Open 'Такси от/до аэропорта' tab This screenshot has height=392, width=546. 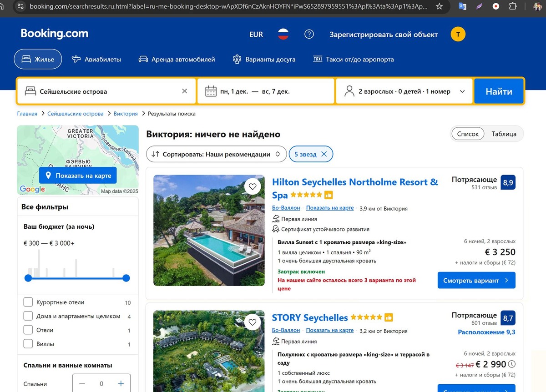pyautogui.click(x=354, y=59)
